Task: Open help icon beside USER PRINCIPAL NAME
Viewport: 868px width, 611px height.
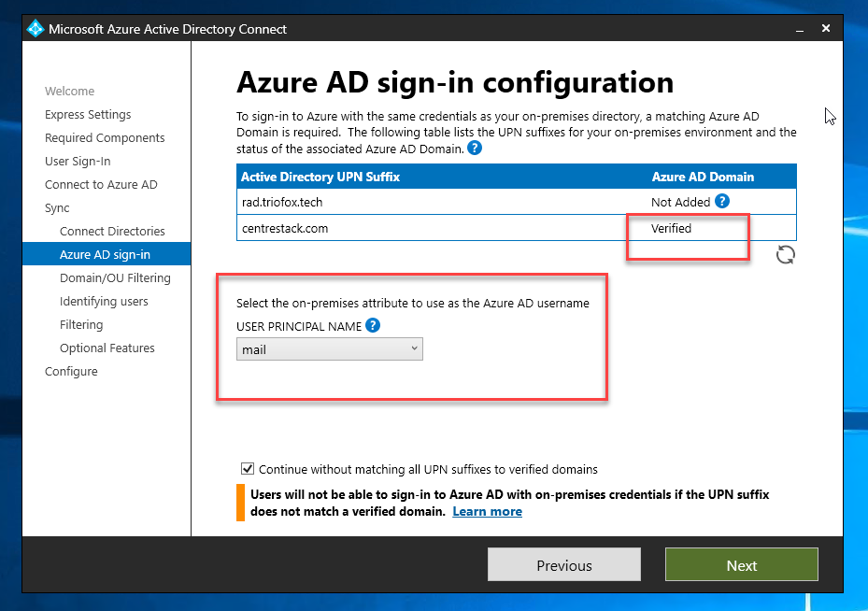Action: 373,325
